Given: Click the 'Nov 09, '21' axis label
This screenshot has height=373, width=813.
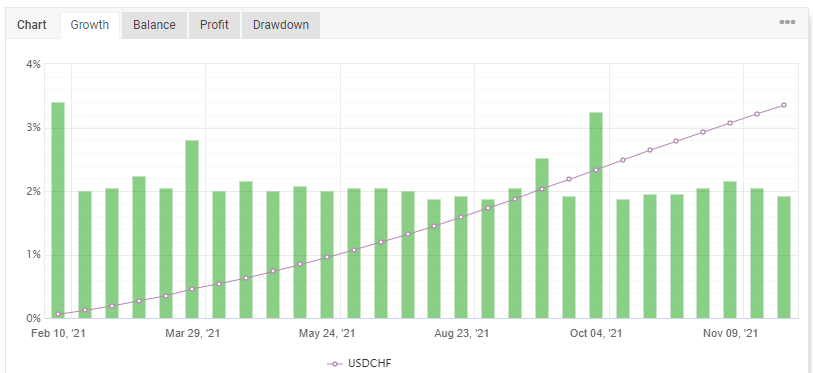Looking at the screenshot, I should point(731,333).
